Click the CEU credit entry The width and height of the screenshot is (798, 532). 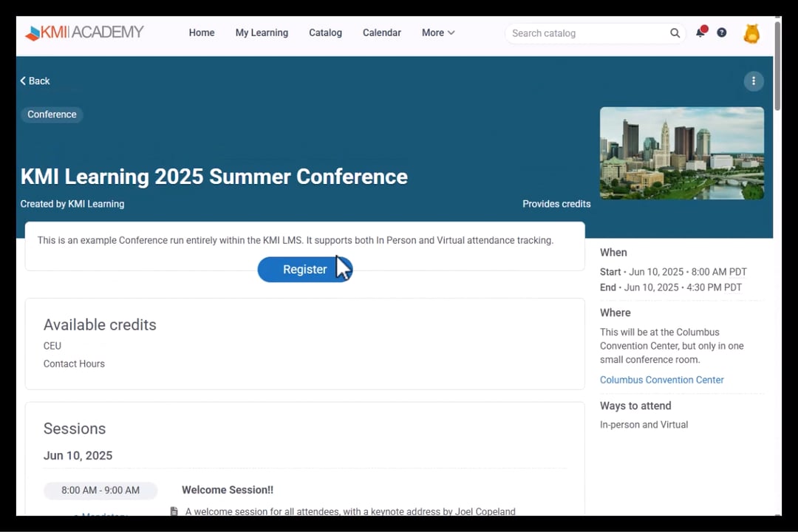(x=52, y=346)
